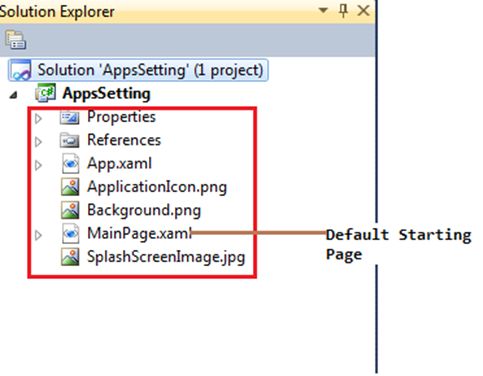Click the App.xaml file icon
This screenshot has height=376, width=483.
70,164
